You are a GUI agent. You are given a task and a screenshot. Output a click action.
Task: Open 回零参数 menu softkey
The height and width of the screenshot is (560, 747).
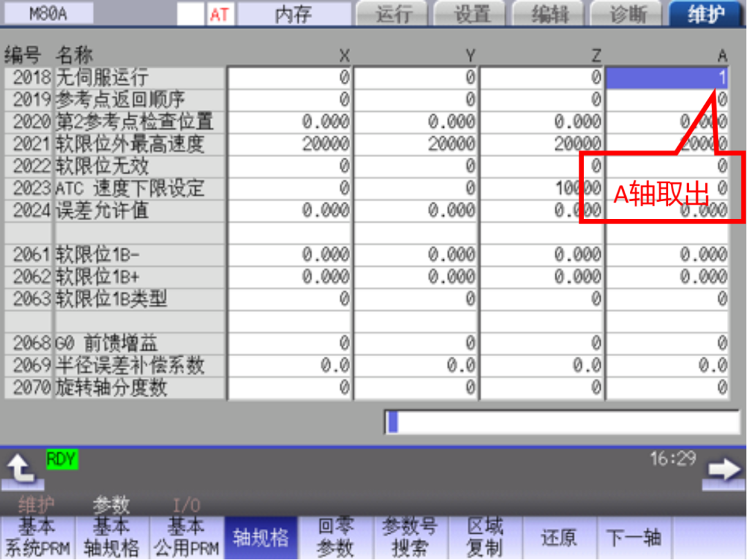pyautogui.click(x=335, y=537)
